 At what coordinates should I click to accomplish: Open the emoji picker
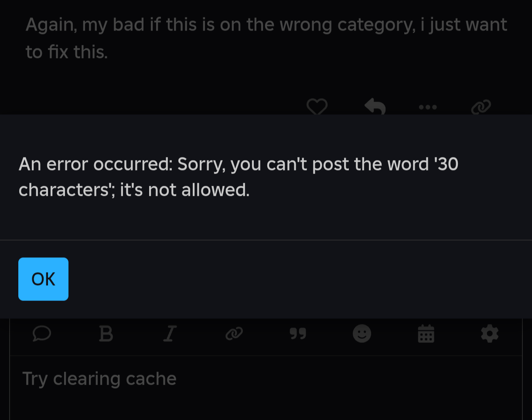[x=361, y=334]
